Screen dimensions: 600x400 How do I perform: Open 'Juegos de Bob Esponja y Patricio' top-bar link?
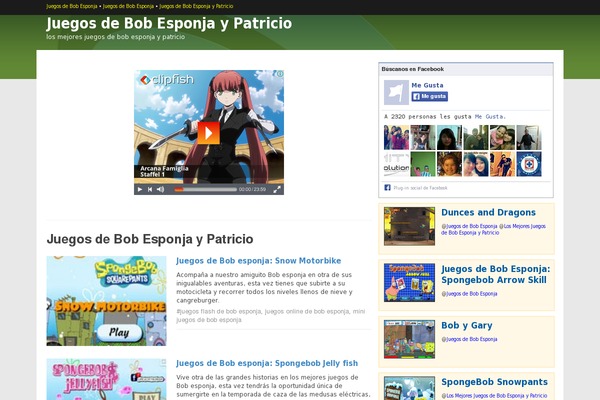point(196,6)
